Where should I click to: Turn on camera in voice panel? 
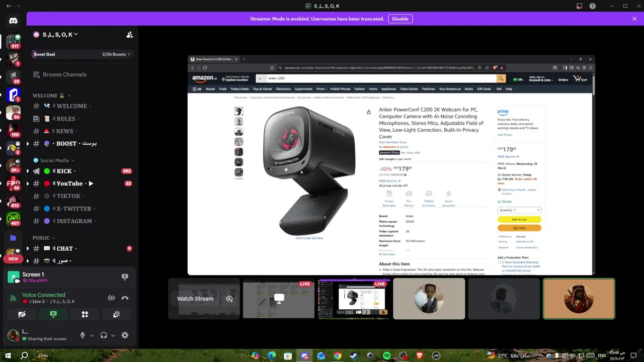coord(22,314)
